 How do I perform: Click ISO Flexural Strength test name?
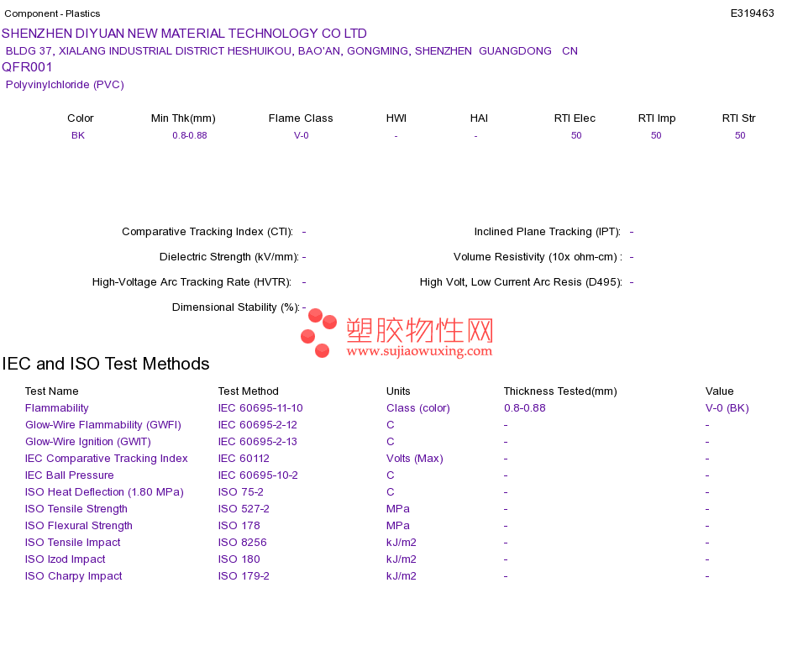pyautogui.click(x=79, y=525)
